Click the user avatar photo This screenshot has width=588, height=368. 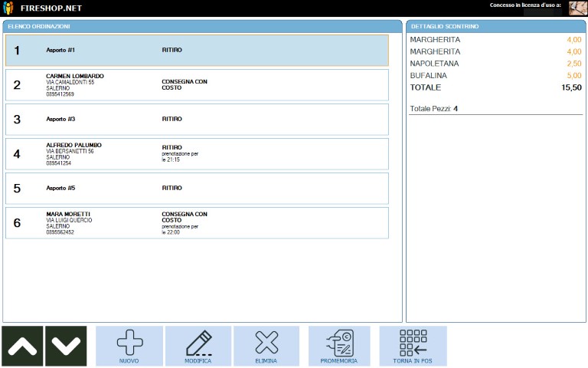(577, 8)
